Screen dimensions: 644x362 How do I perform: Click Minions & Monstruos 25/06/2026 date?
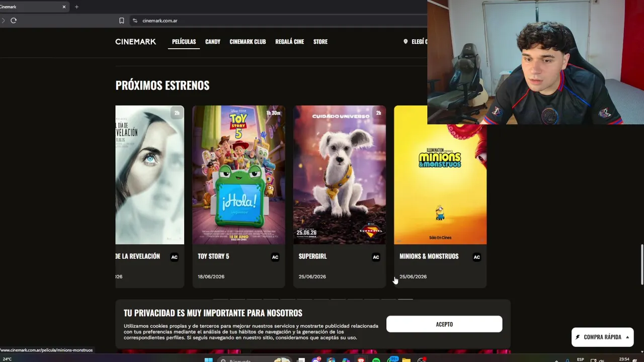413,277
